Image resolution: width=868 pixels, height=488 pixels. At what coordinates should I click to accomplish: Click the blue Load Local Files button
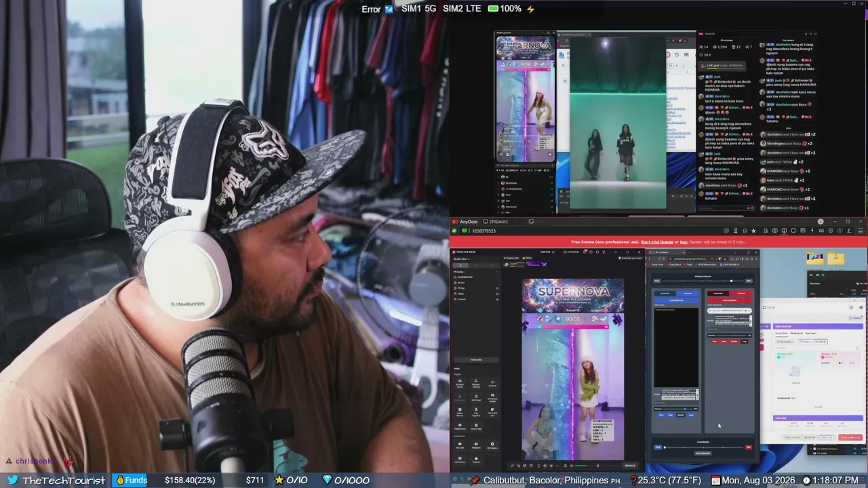pyautogui.click(x=676, y=300)
